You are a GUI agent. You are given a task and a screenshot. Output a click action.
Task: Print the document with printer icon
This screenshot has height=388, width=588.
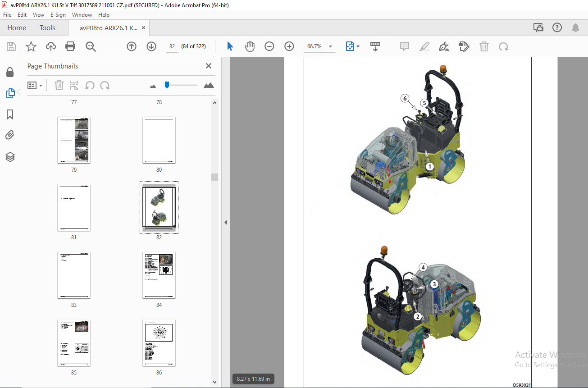pos(70,46)
